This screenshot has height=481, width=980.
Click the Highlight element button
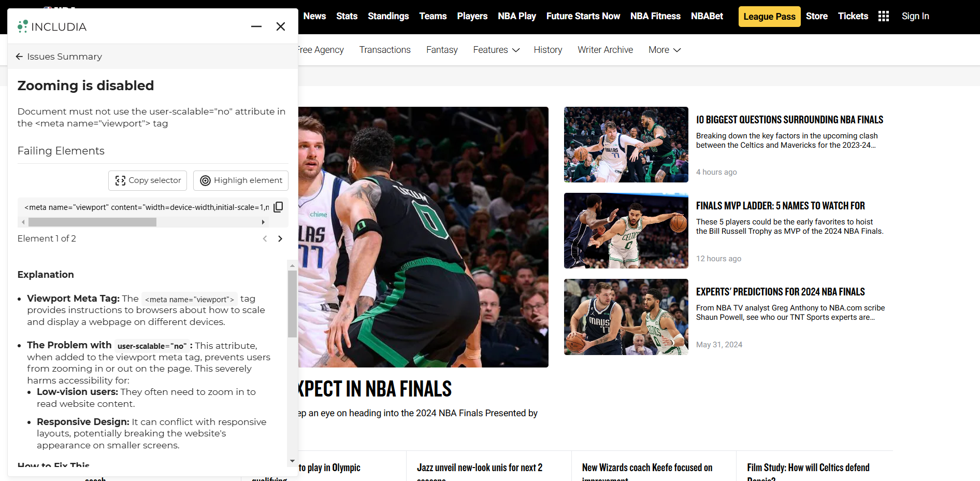coord(241,180)
